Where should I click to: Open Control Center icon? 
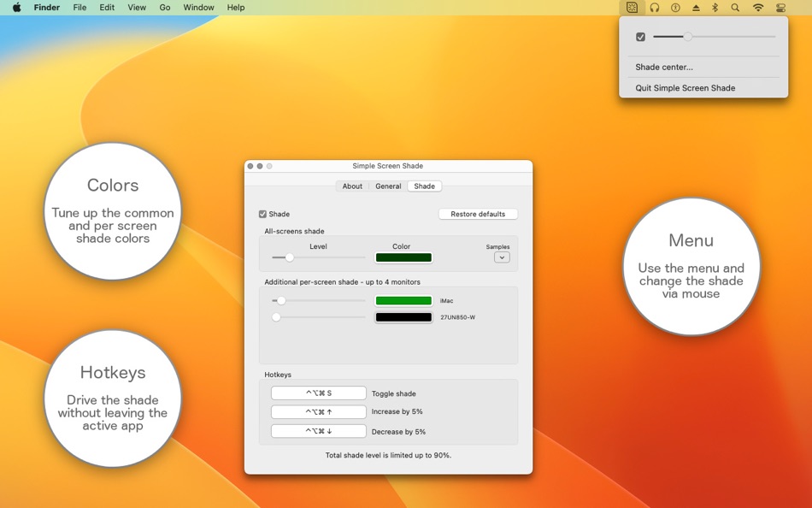[781, 7]
